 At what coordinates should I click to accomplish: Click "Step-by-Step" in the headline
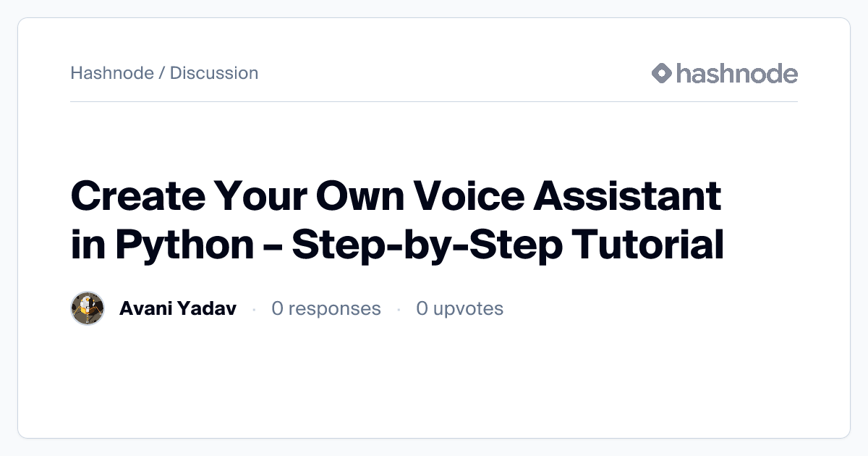427,245
